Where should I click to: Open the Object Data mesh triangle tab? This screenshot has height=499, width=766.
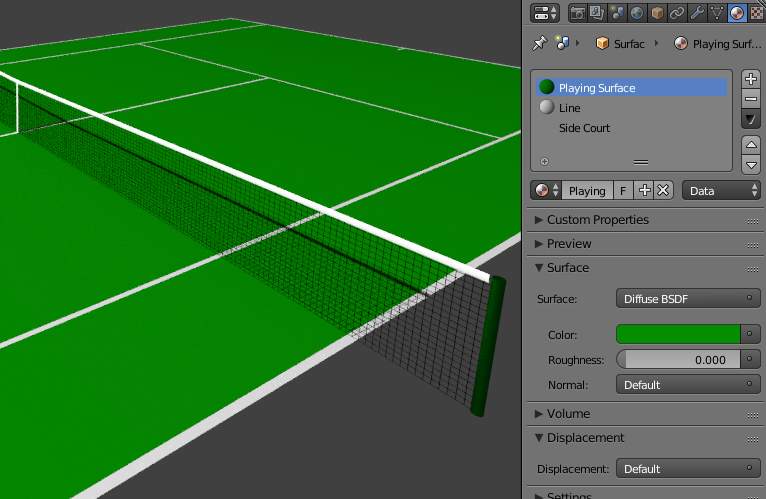coord(717,13)
